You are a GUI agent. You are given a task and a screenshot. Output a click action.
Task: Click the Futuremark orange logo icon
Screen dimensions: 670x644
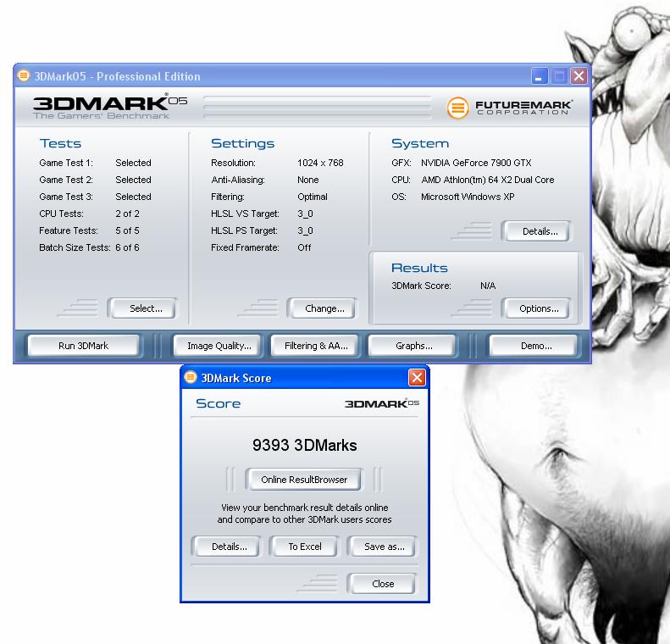point(457,108)
